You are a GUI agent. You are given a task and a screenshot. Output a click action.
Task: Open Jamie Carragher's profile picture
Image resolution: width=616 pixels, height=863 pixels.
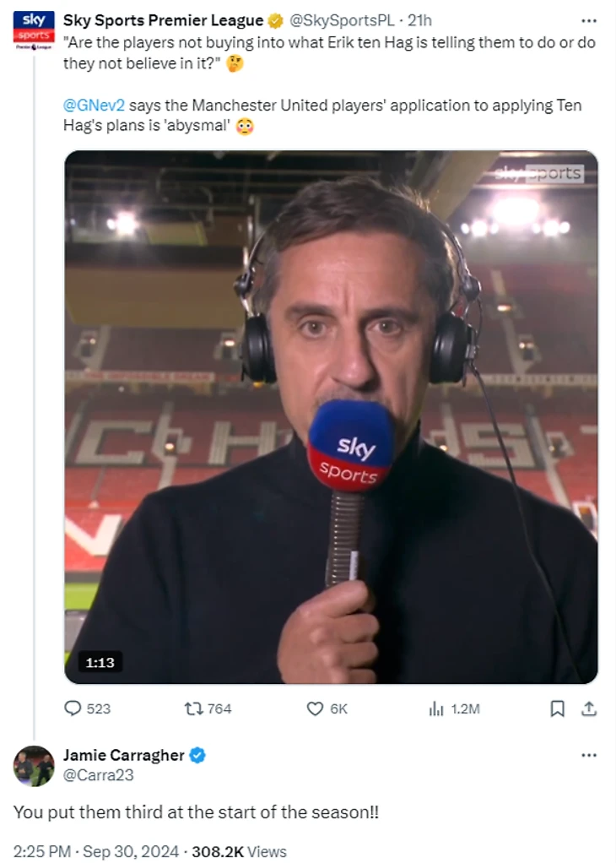pyautogui.click(x=34, y=766)
